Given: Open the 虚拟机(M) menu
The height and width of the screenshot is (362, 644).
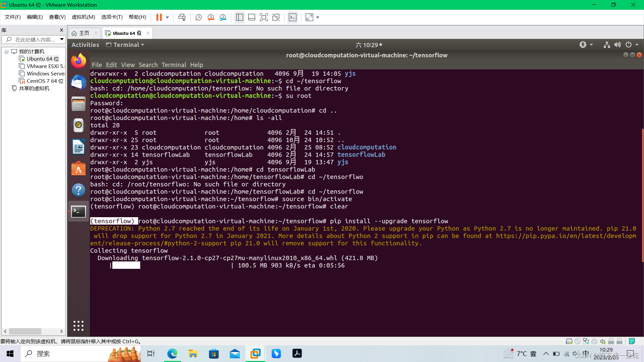Looking at the screenshot, I should click(83, 17).
